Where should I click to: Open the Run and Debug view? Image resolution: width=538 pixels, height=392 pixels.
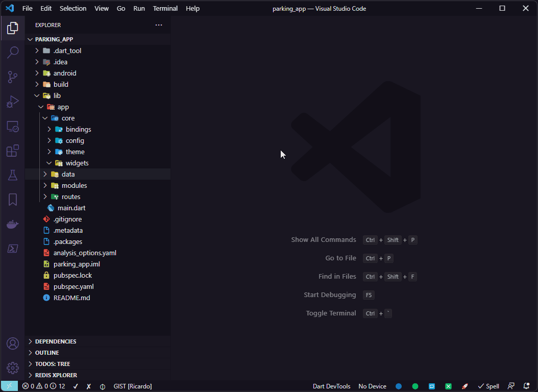click(x=13, y=102)
